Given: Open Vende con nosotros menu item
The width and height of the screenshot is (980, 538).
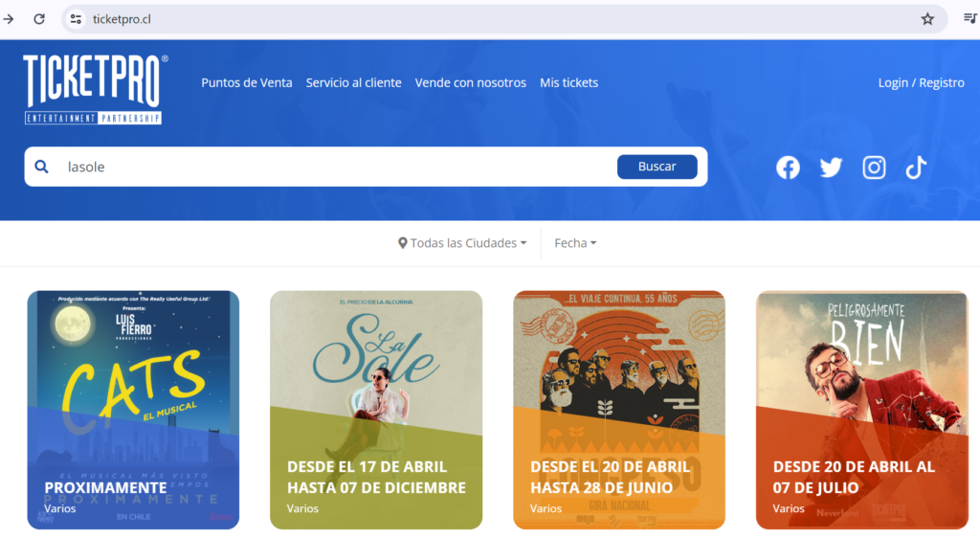Looking at the screenshot, I should click(470, 82).
